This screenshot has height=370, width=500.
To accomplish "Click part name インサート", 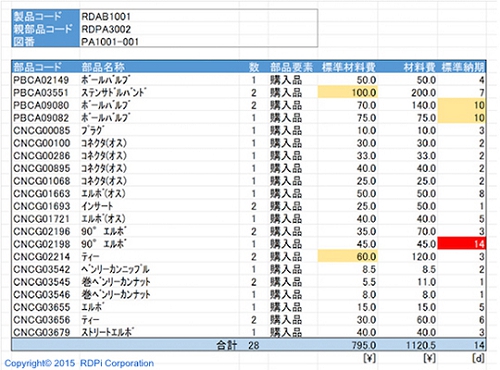I will click(97, 206).
